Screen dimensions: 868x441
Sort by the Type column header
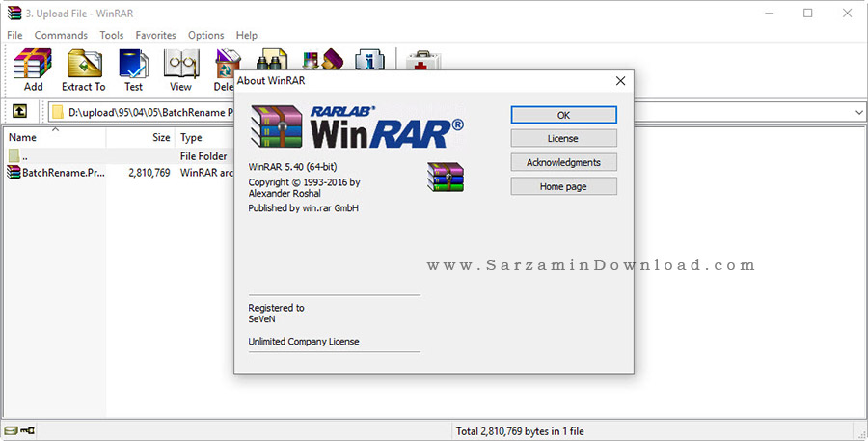191,137
